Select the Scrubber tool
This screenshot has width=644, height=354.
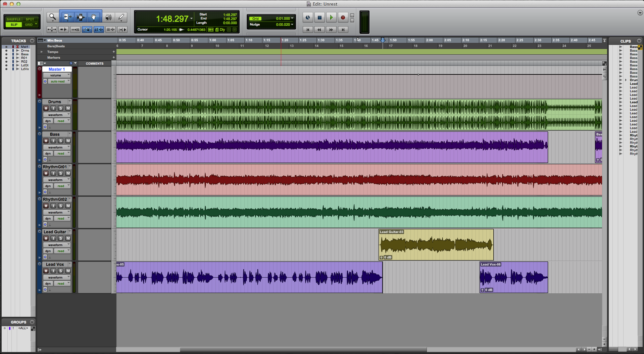108,17
